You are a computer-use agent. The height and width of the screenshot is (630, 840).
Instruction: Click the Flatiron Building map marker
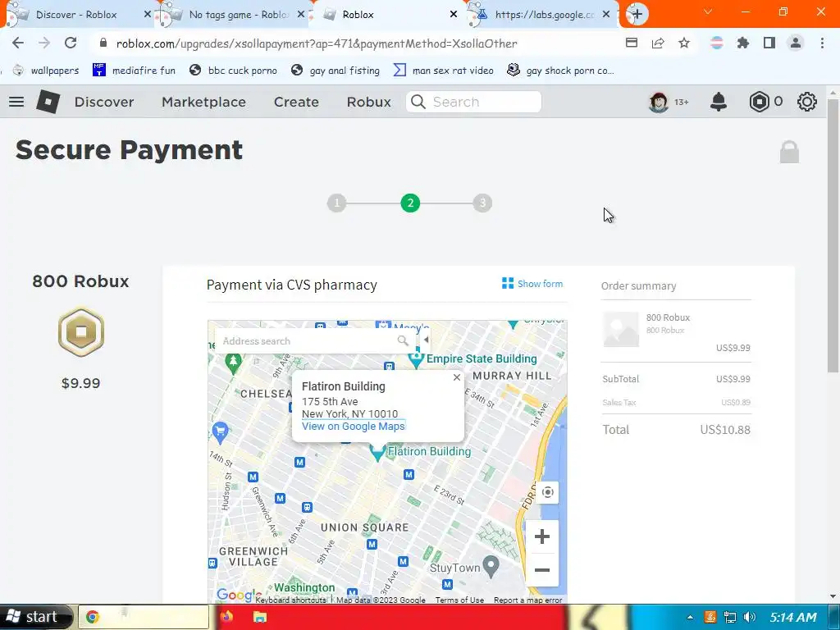click(377, 453)
